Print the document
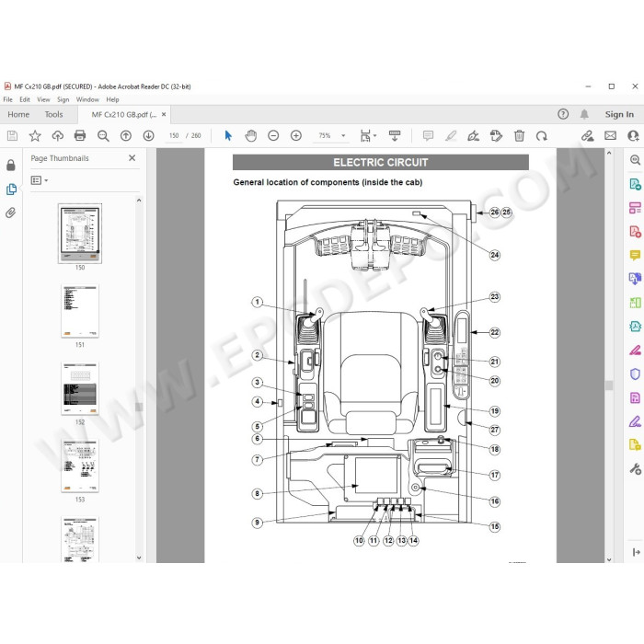This screenshot has height=644, width=644. (80, 135)
